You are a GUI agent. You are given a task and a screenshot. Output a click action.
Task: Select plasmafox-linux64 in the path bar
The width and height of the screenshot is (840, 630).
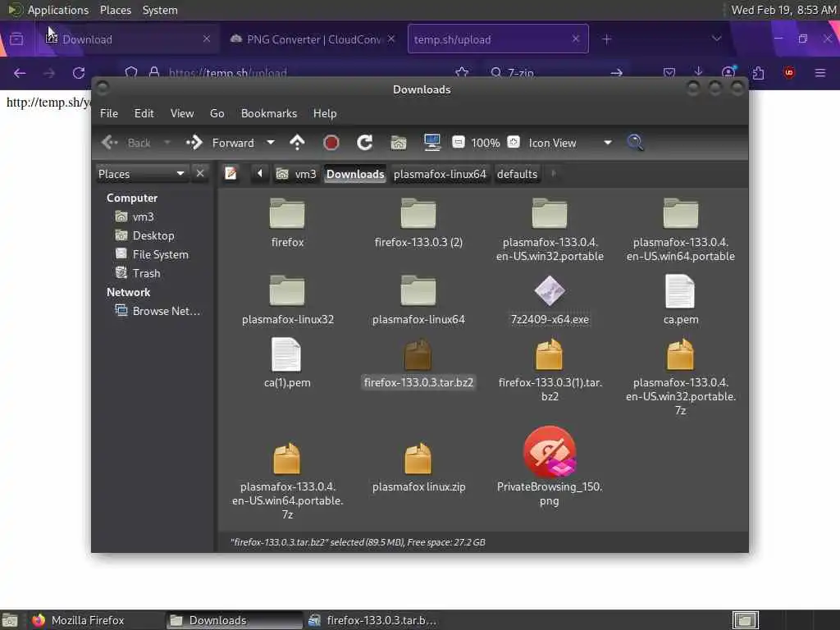tap(440, 174)
